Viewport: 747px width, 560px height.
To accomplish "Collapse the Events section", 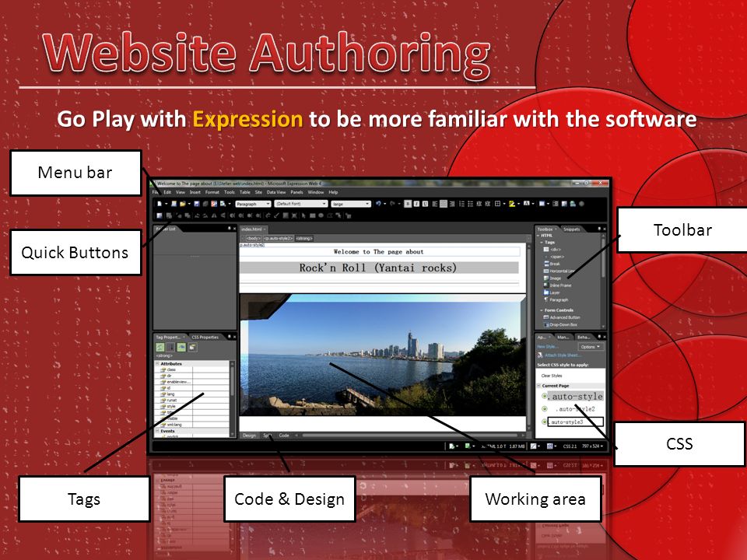I will pyautogui.click(x=157, y=431).
